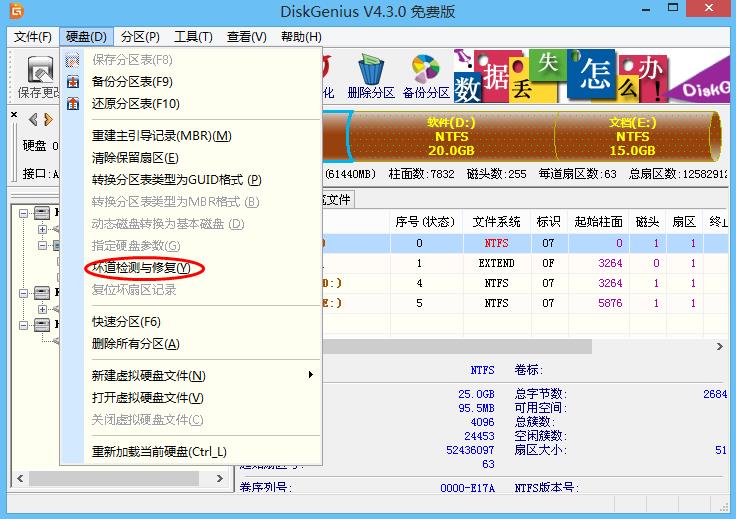The width and height of the screenshot is (736, 519).
Task: Open the 帮助(H) menu
Action: [301, 37]
